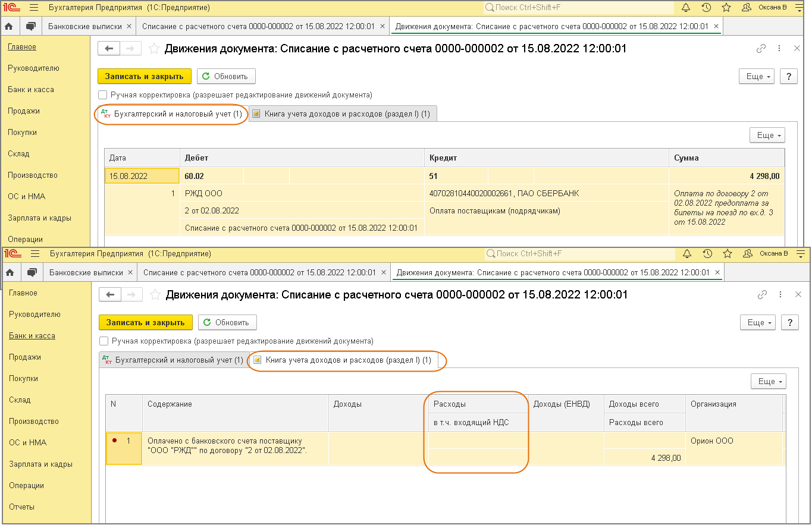The width and height of the screenshot is (812, 525).
Task: Open main menu hamburger in top window
Action: (x=33, y=8)
